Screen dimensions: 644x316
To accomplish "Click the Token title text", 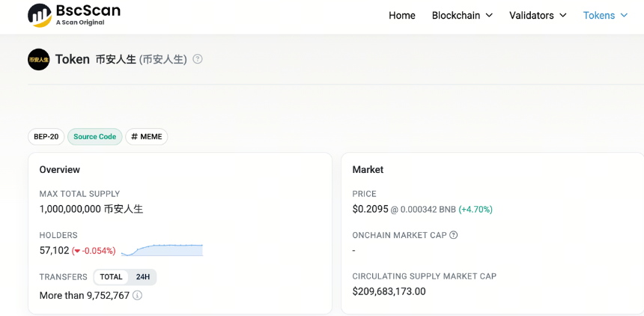I will [x=73, y=60].
